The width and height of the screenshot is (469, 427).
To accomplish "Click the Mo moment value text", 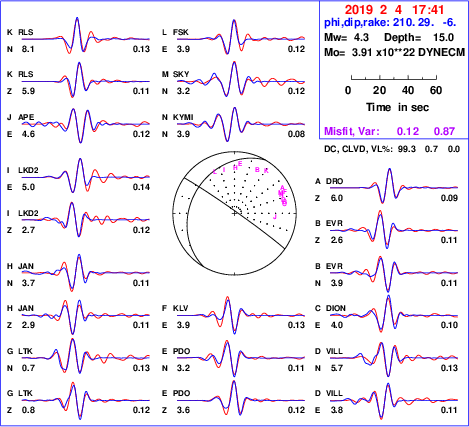I will click(394, 52).
